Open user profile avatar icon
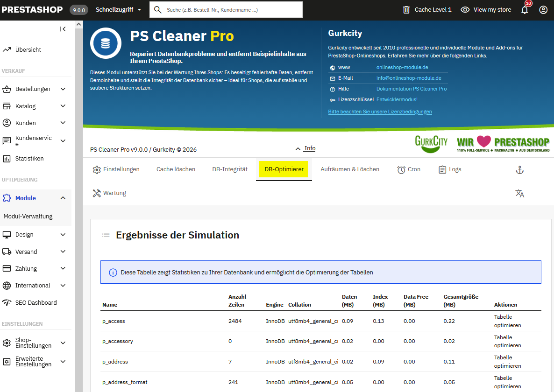 point(543,10)
